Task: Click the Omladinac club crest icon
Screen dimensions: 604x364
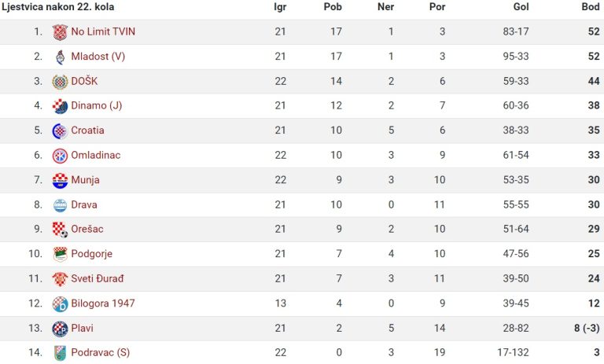Action: pyautogui.click(x=60, y=156)
